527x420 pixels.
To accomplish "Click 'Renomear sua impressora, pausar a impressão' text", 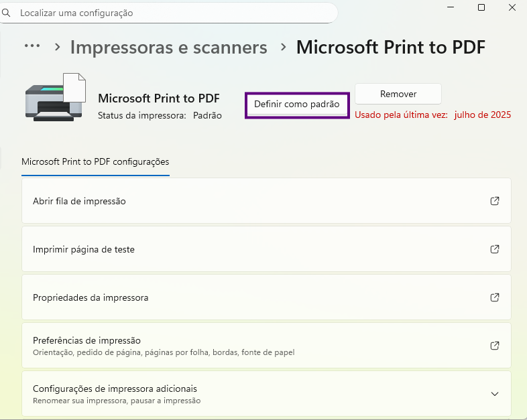I will [x=117, y=401].
